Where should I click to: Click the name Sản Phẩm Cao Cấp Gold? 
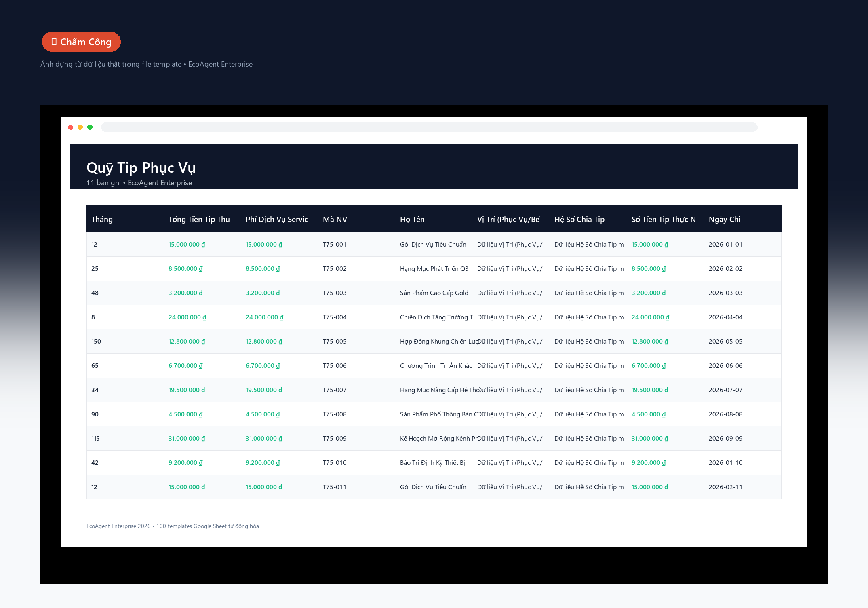tap(434, 293)
